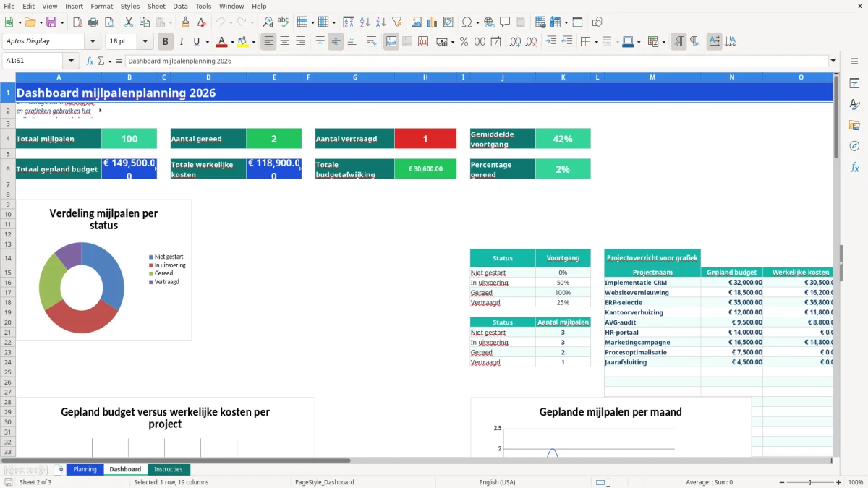Toggle Center Horizontally alignment

285,42
